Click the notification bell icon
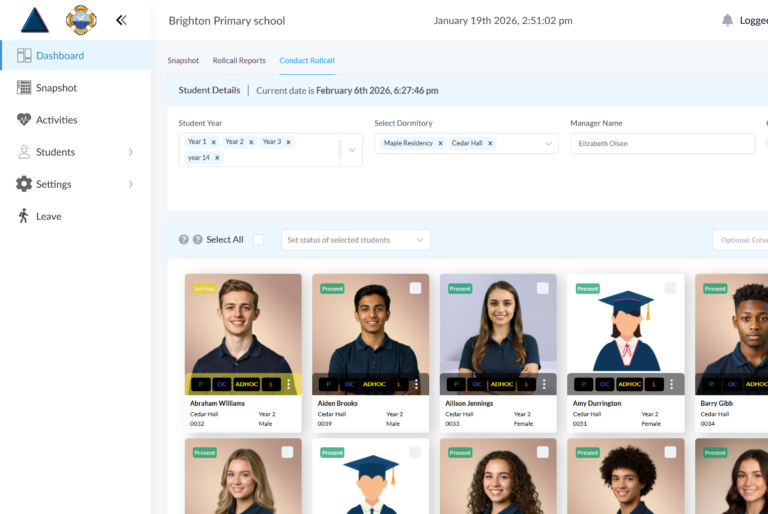This screenshot has width=768, height=514. (727, 20)
